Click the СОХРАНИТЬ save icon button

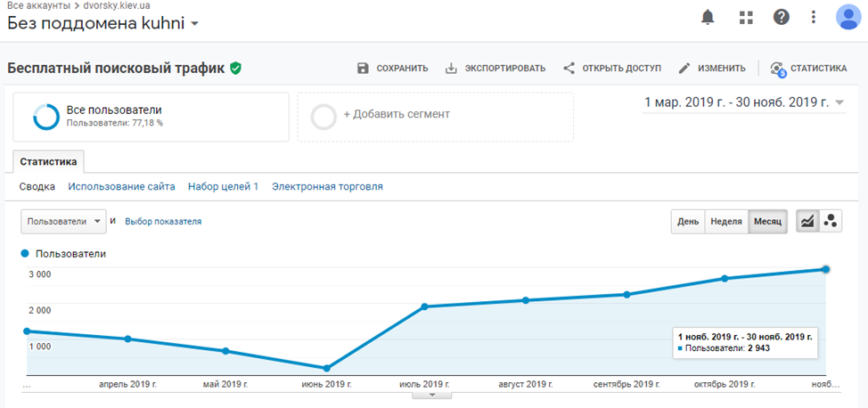tap(392, 69)
